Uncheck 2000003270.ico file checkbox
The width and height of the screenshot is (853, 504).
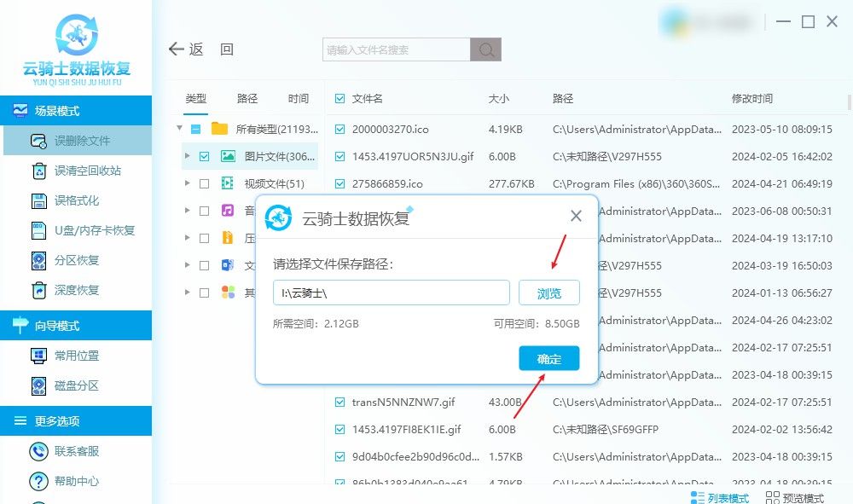pos(340,130)
